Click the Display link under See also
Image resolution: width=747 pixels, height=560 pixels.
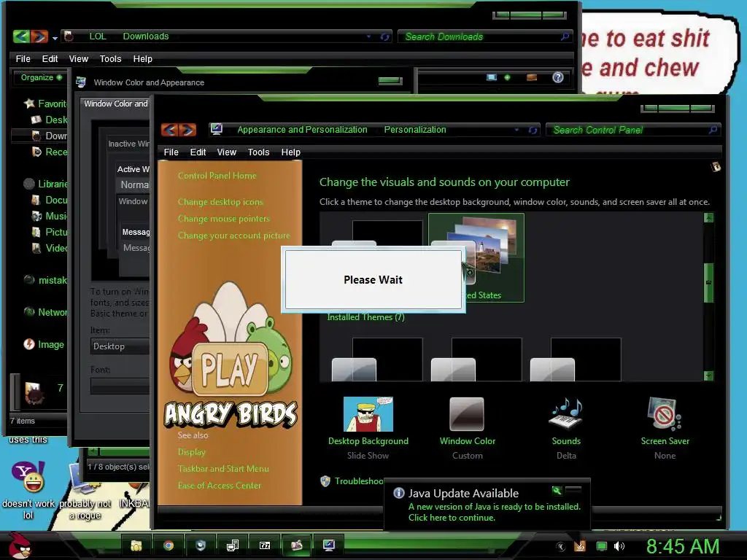tap(192, 452)
